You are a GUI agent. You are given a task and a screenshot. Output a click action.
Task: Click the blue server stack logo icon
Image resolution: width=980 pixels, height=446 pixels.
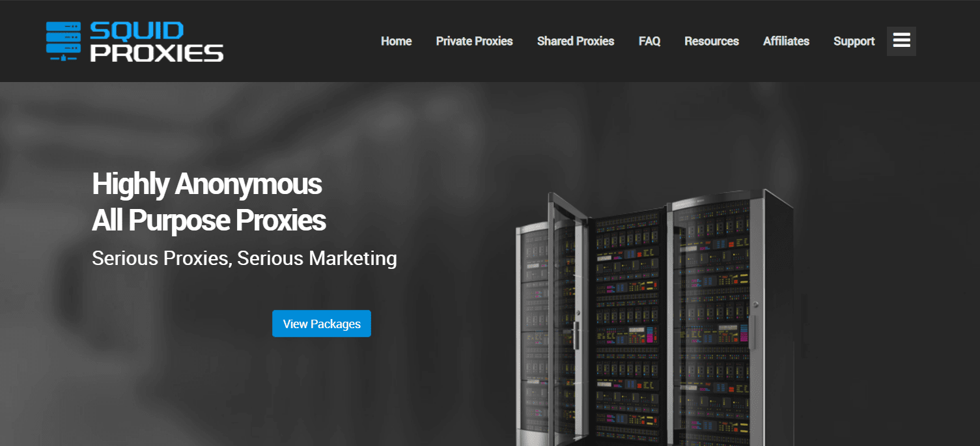click(63, 42)
